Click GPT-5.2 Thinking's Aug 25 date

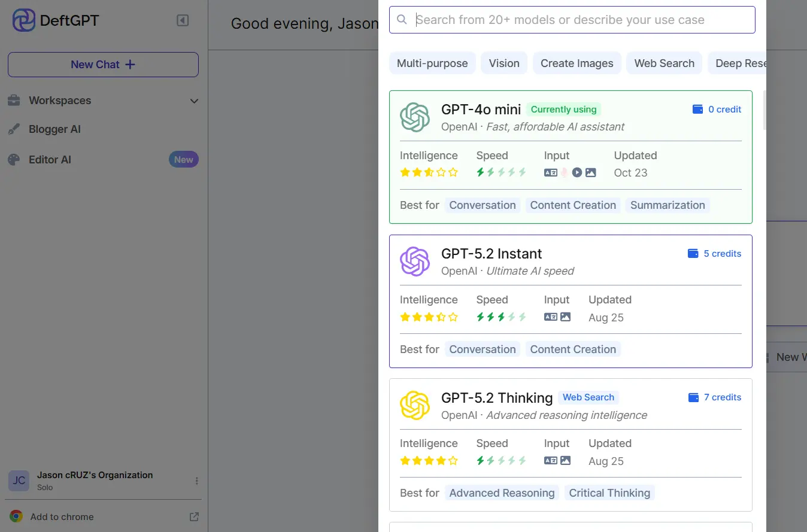click(x=606, y=461)
